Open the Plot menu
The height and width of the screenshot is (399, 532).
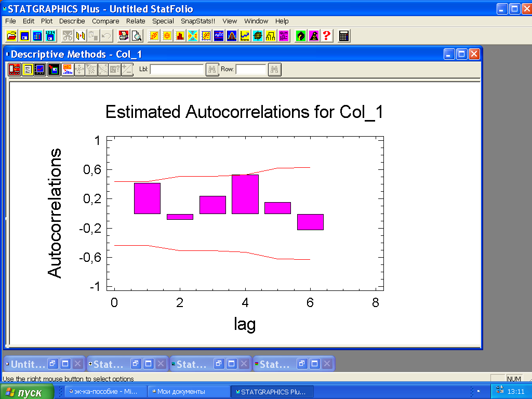pyautogui.click(x=47, y=21)
